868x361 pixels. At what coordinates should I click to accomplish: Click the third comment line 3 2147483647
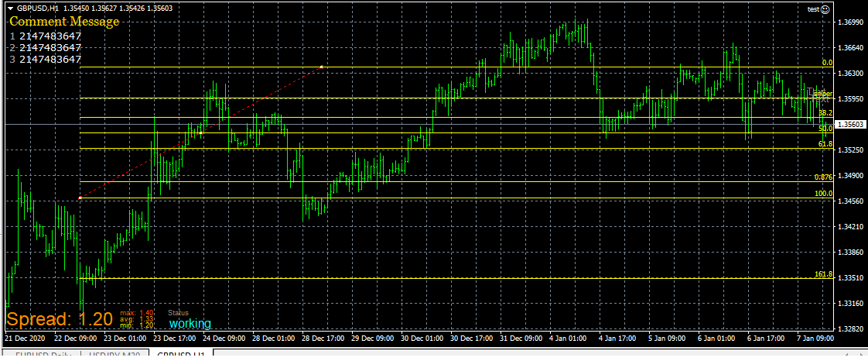pos(46,60)
